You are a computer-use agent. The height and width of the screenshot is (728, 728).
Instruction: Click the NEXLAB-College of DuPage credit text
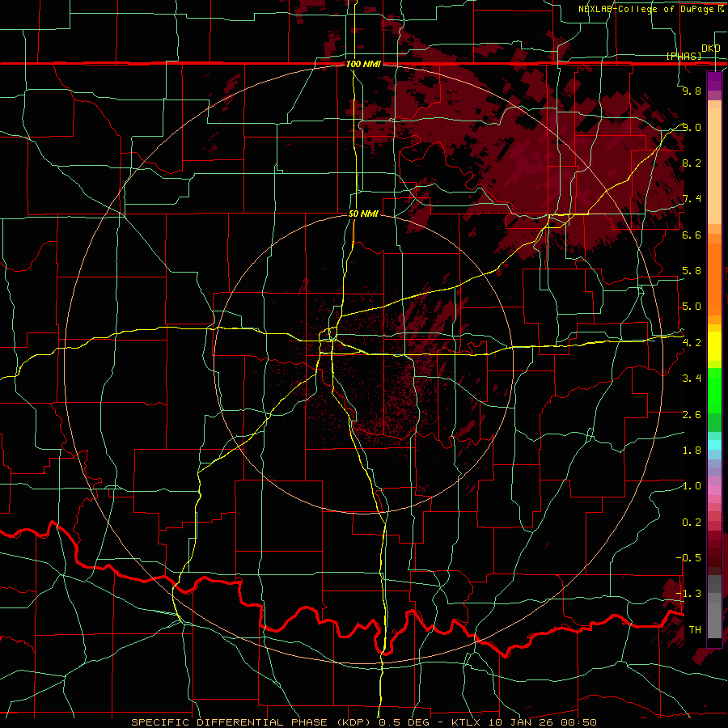coord(645,9)
